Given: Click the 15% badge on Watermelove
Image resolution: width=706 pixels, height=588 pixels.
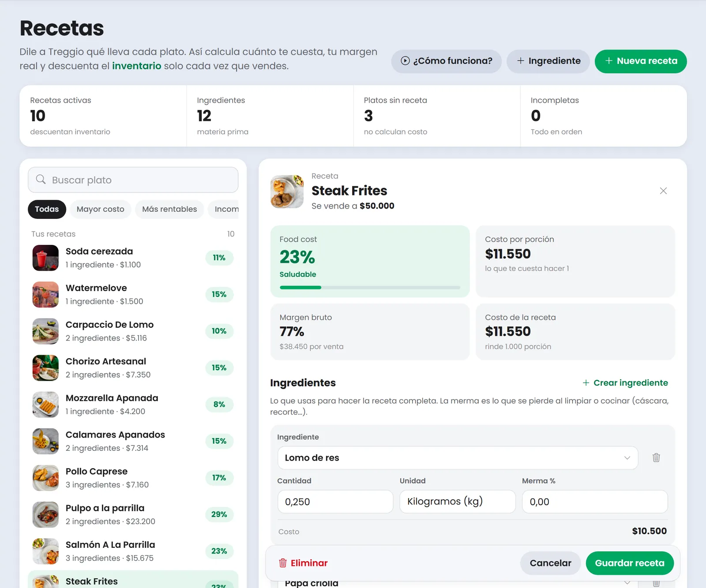Looking at the screenshot, I should pos(219,294).
